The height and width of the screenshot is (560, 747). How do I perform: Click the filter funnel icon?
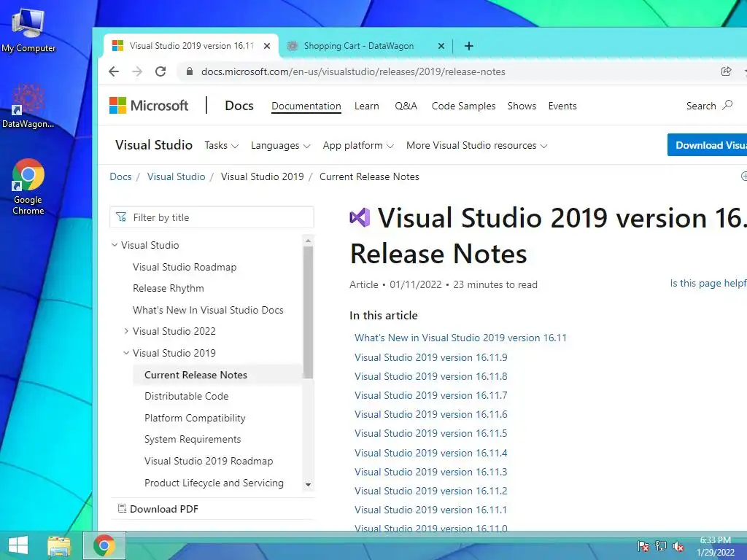point(121,217)
